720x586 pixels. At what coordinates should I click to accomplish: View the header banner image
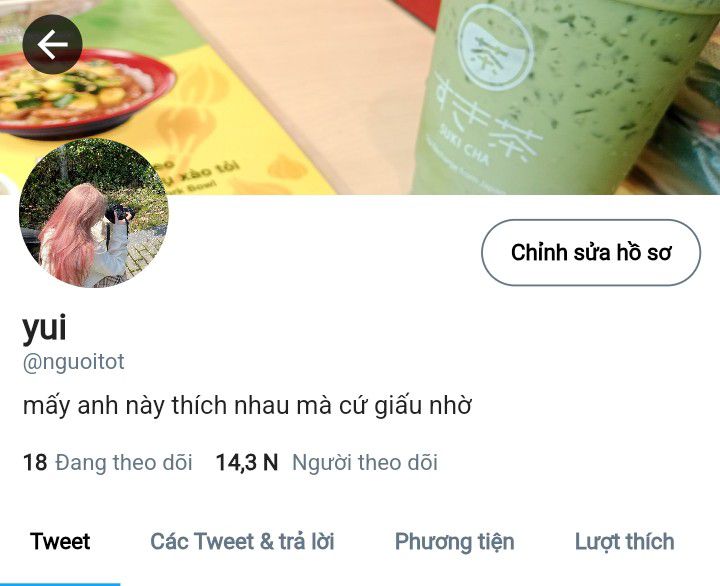(360, 97)
